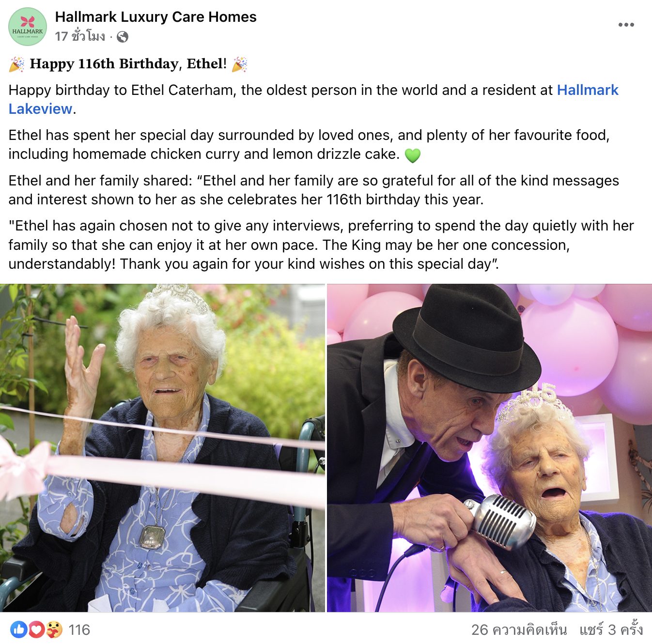Screen dimensions: 652x644
Task: Click the paragraph about homemade chicken curry
Action: (x=309, y=144)
